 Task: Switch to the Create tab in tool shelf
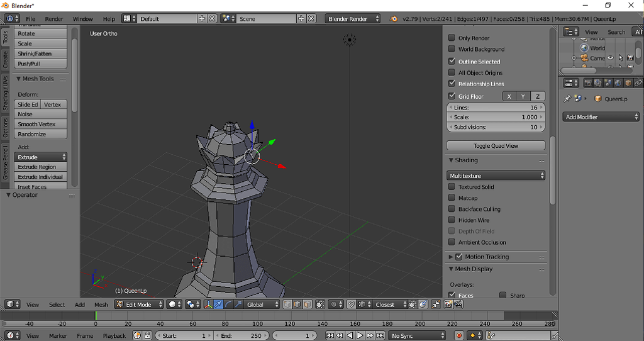[x=6, y=60]
